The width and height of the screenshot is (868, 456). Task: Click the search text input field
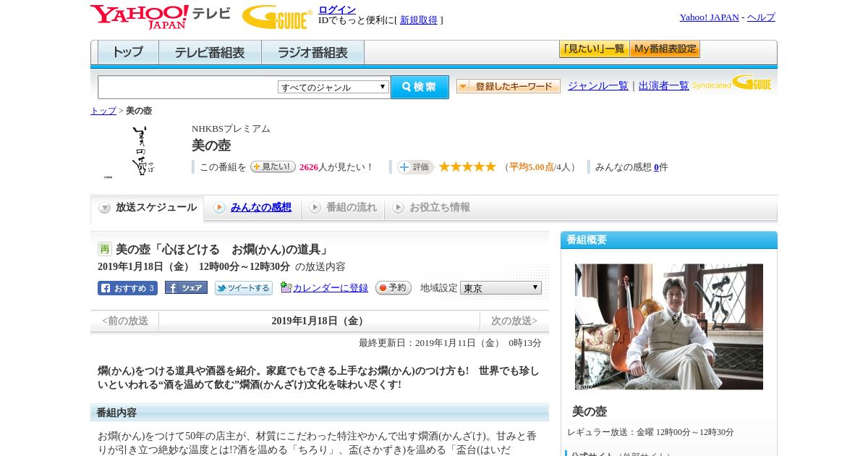click(x=187, y=87)
